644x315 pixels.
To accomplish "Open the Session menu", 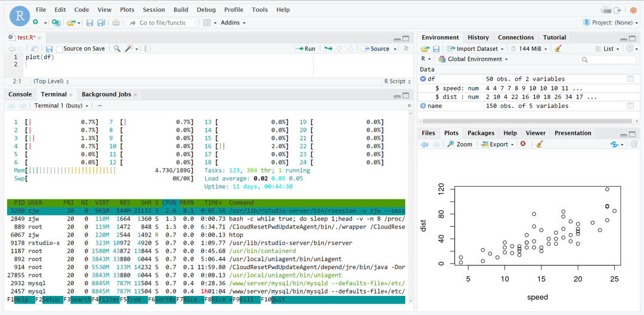I will pyautogui.click(x=154, y=10).
